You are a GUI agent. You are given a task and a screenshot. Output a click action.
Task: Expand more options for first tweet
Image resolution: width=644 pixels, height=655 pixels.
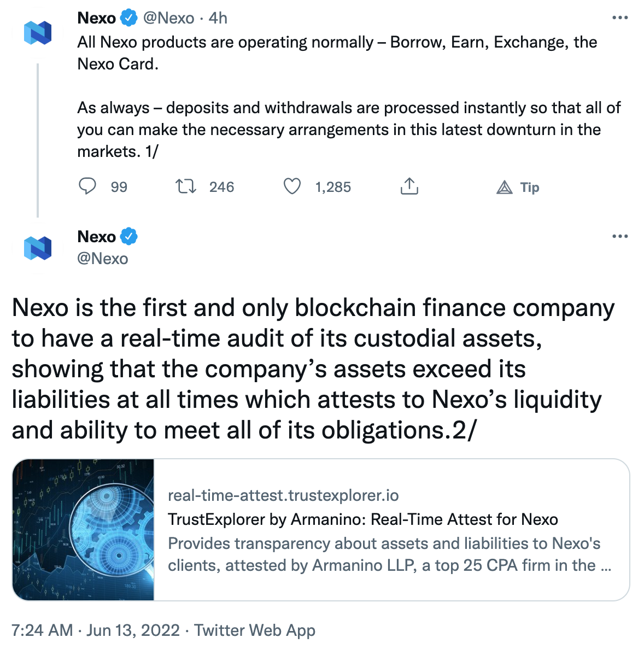(x=620, y=18)
